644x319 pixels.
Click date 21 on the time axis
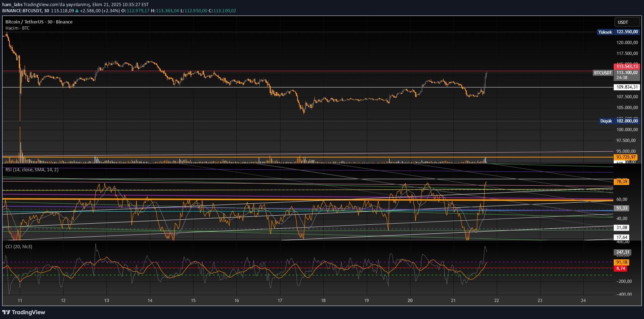click(x=453, y=301)
